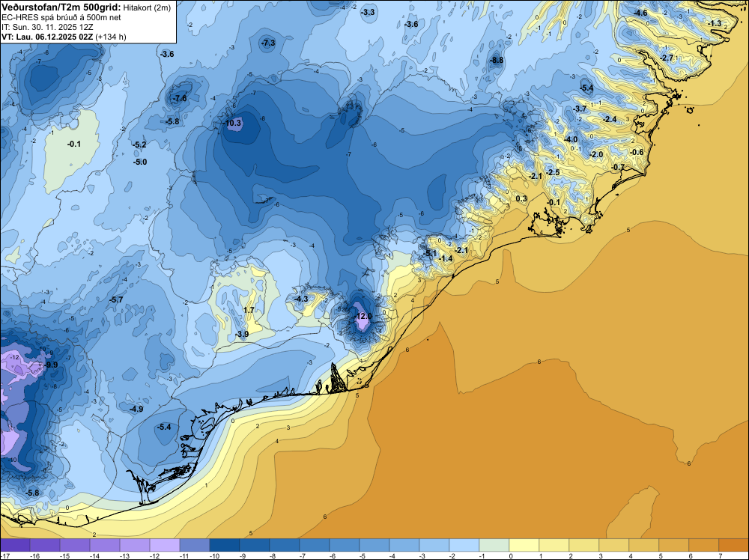Click the 1.7 warm spot value

coord(249,310)
